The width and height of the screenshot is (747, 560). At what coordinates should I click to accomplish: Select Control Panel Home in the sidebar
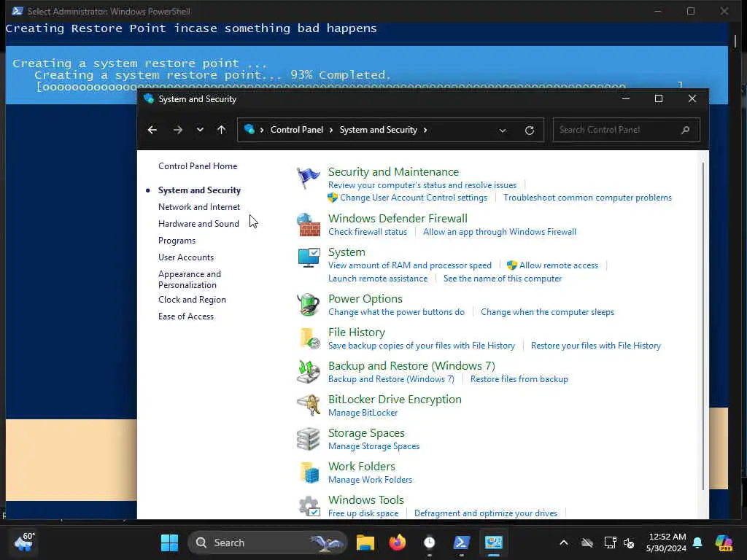pos(198,166)
